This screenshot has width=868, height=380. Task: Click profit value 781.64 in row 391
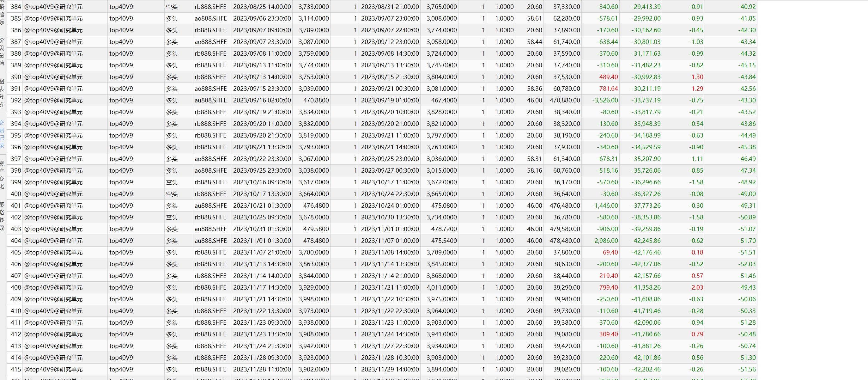tap(608, 89)
